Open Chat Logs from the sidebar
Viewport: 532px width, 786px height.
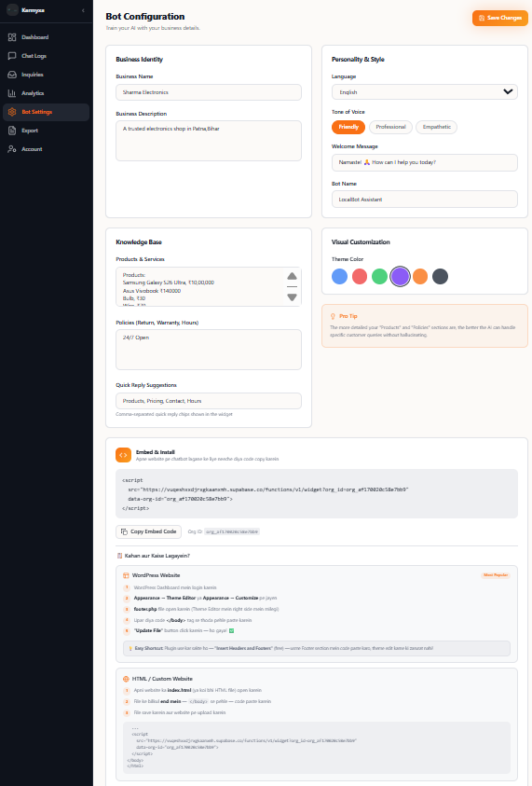click(x=46, y=56)
